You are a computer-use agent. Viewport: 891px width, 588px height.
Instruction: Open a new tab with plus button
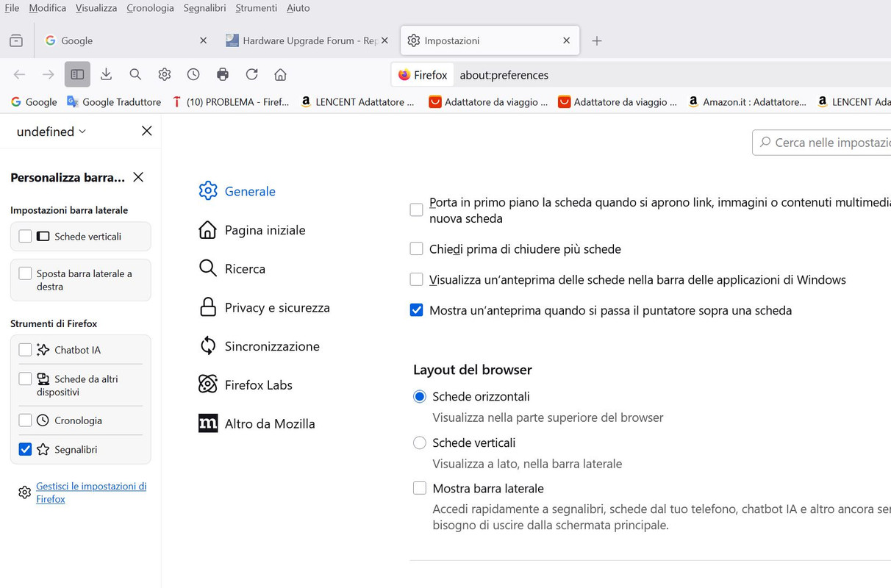(x=597, y=41)
